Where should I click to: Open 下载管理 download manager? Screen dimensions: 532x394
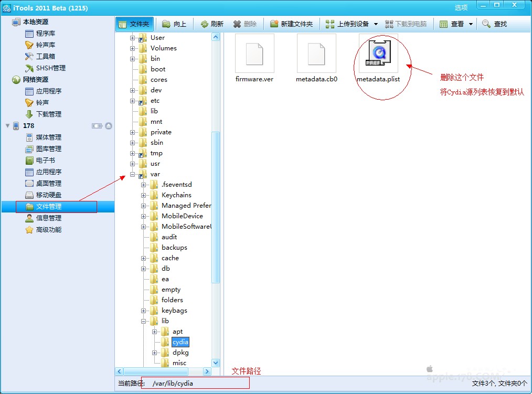point(49,114)
